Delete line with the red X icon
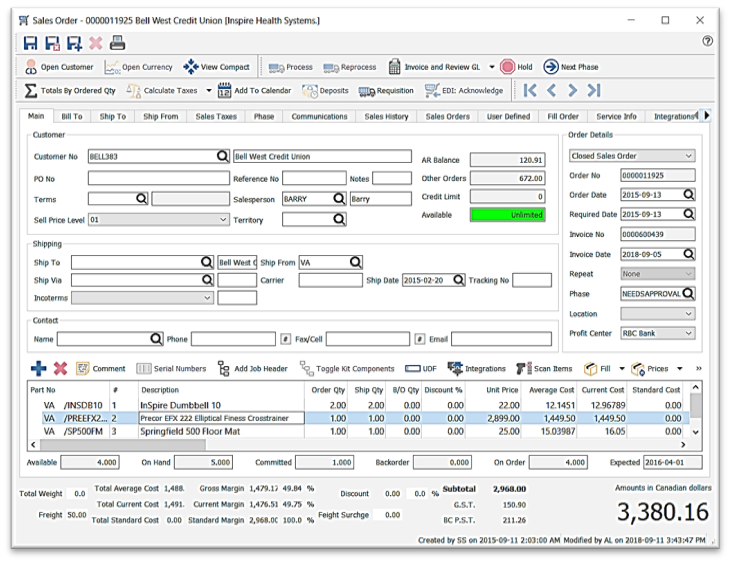Viewport: 731px width, 563px height. pyautogui.click(x=60, y=369)
